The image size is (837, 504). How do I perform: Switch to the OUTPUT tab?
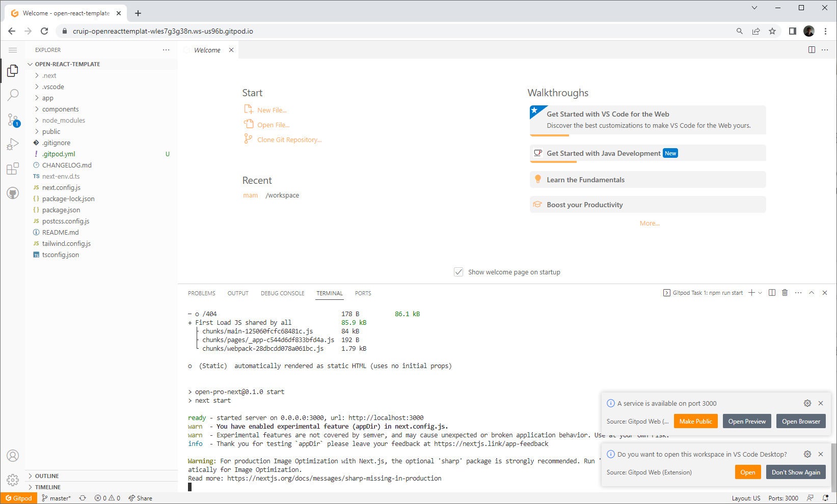coord(238,293)
